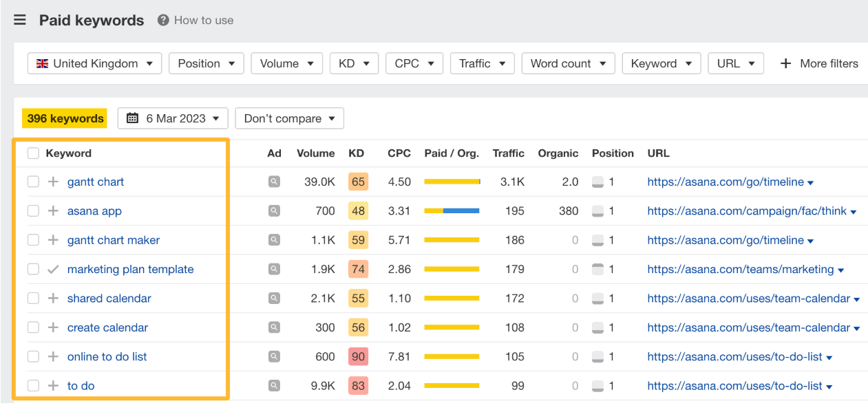Click the How to use help icon
Image resolution: width=868 pixels, height=412 pixels.
coord(163,21)
